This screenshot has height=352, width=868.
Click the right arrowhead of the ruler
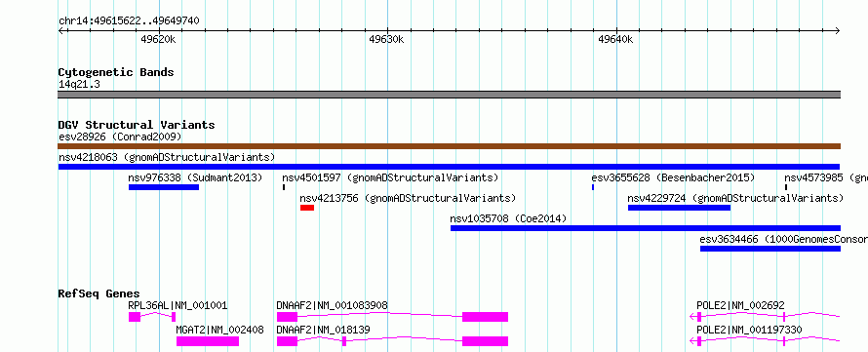pos(838,31)
